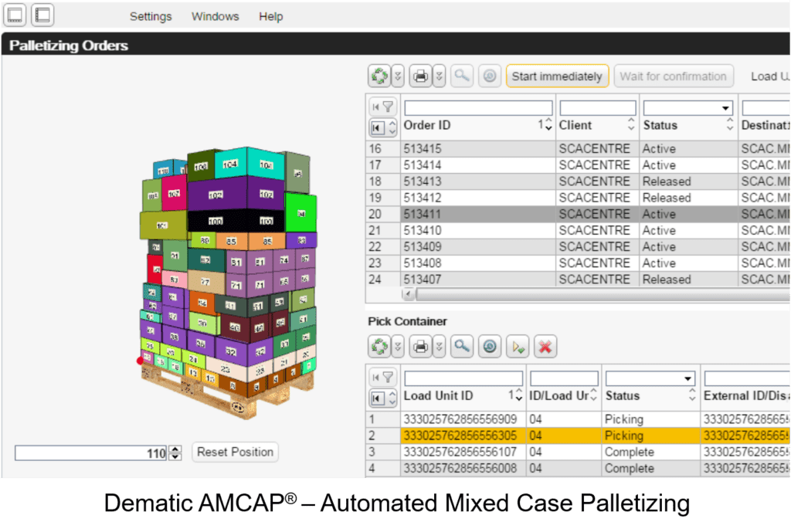Click the clock icon beside Start immediately
The width and height of the screenshot is (791, 532).
[489, 76]
